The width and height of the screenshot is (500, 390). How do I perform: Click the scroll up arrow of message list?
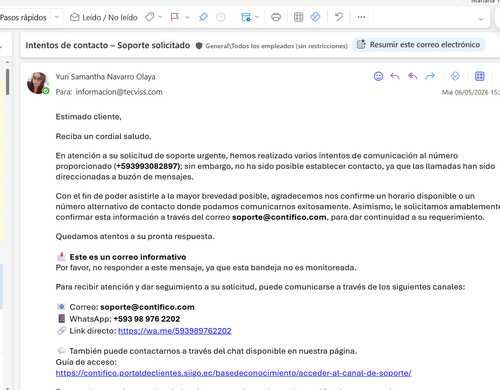pyautogui.click(x=7, y=62)
